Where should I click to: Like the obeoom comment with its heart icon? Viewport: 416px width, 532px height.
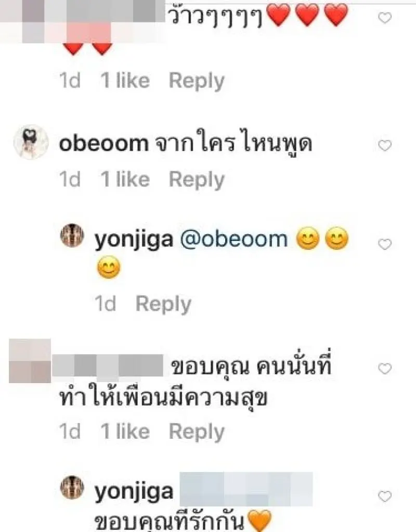(x=384, y=146)
